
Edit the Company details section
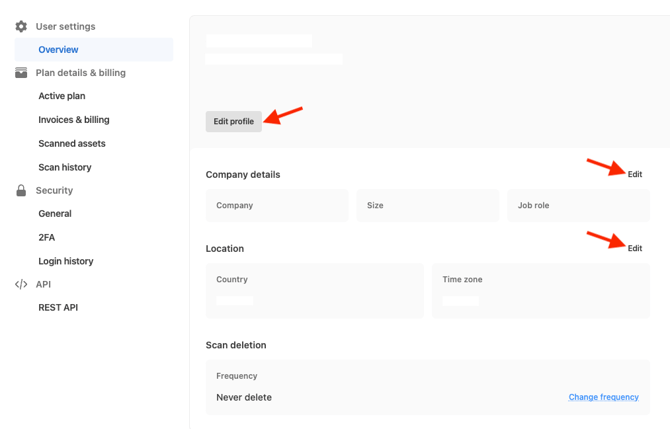635,174
